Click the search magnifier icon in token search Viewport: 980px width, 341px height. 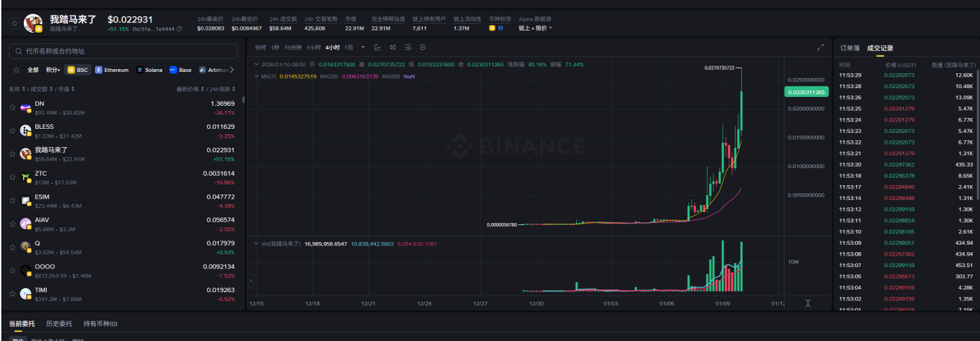18,52
